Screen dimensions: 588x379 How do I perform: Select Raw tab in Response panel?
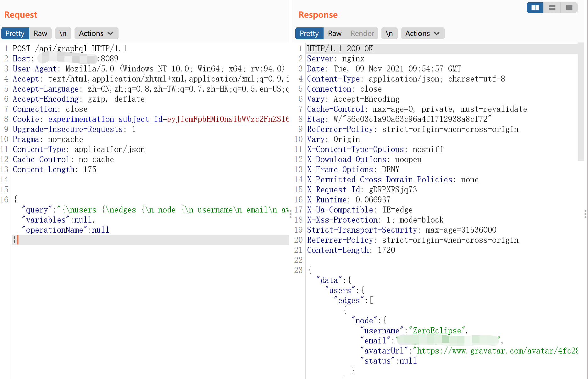tap(335, 33)
